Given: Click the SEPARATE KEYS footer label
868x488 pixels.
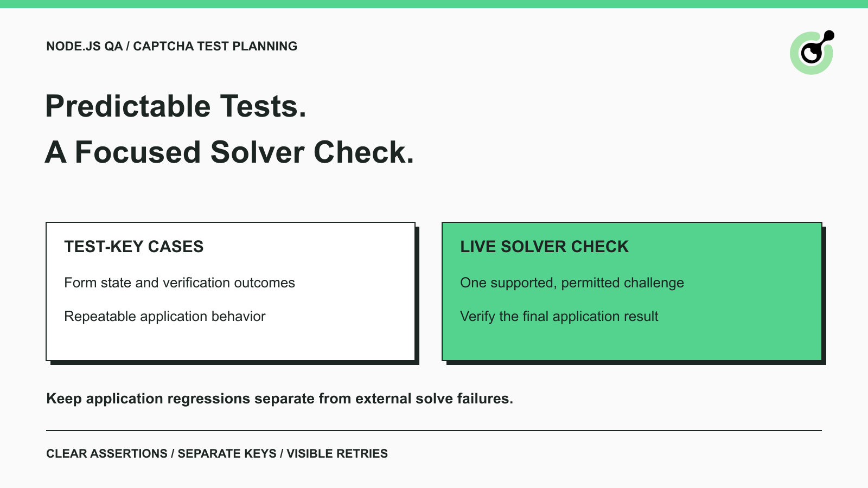Looking at the screenshot, I should [x=227, y=453].
